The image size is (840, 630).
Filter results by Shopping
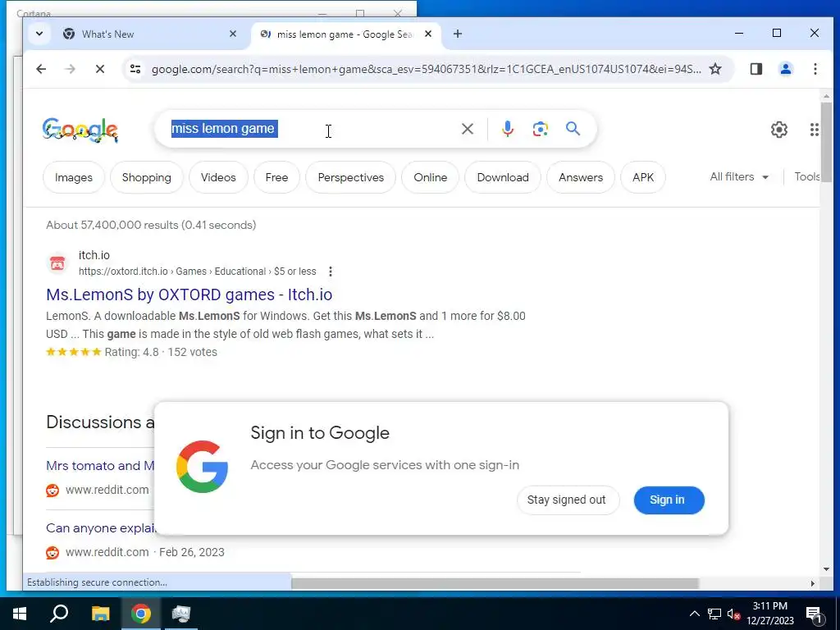(146, 177)
